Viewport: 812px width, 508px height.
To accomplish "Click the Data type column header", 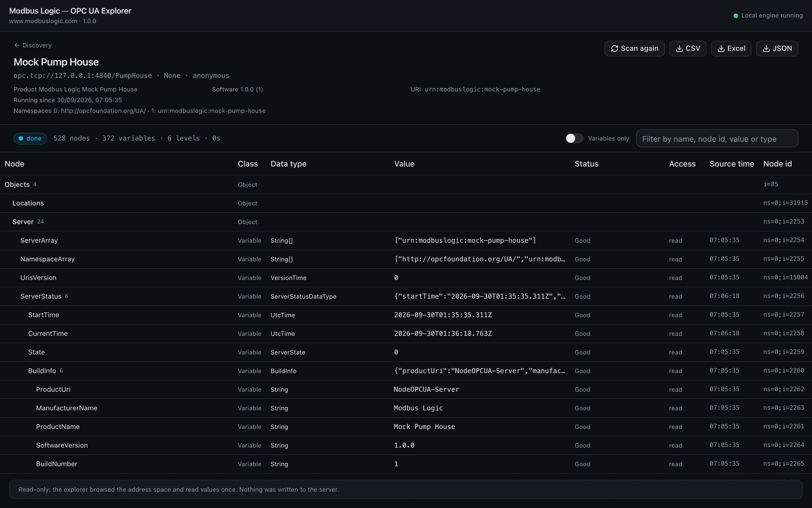I will click(288, 164).
